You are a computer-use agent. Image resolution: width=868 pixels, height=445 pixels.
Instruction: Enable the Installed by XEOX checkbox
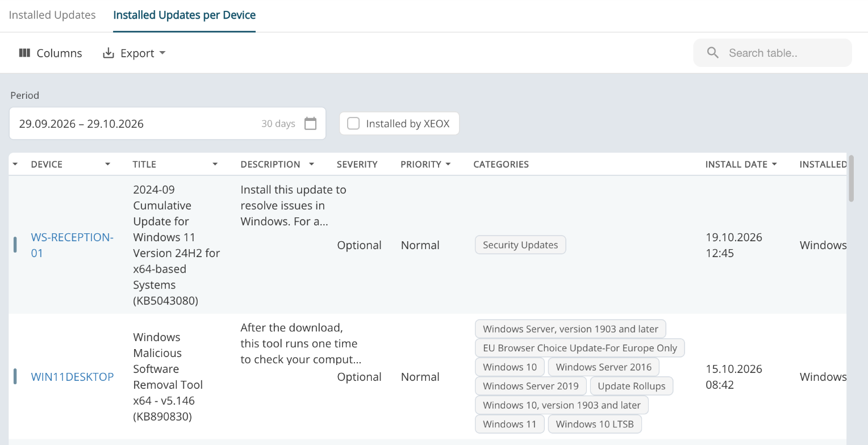[353, 123]
